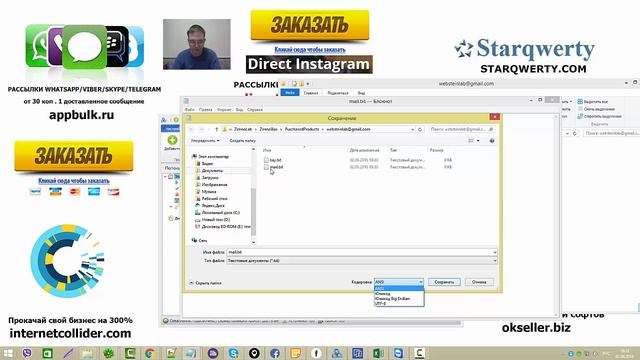Viewport: 640px width, 360px height.
Task: Click back arrow in save dialog
Action: pos(192,129)
